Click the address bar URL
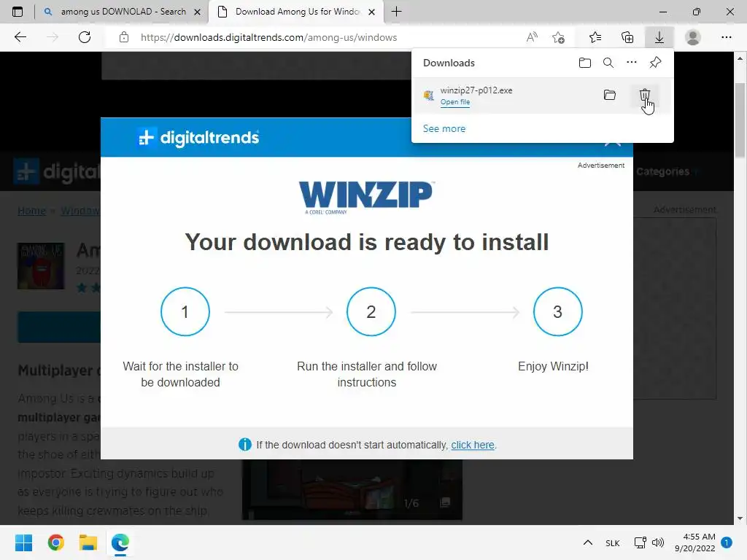747x560 pixels. [268, 37]
